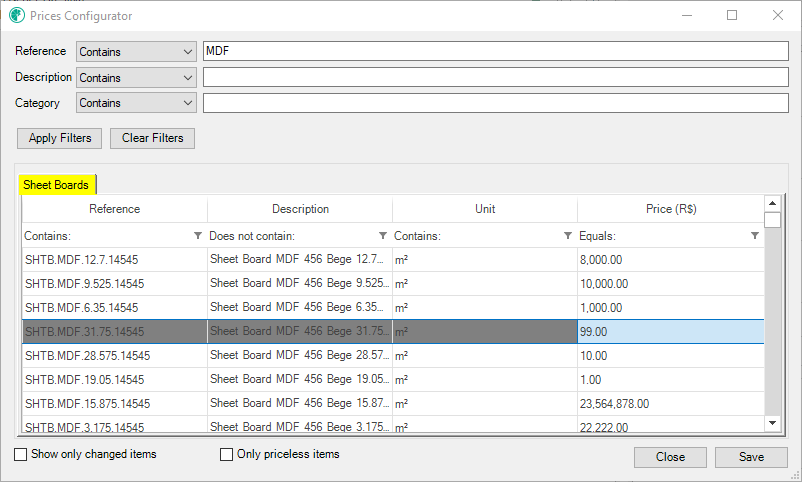The width and height of the screenshot is (802, 482).
Task: Click the Reference text field containing MDF
Action: tap(496, 51)
